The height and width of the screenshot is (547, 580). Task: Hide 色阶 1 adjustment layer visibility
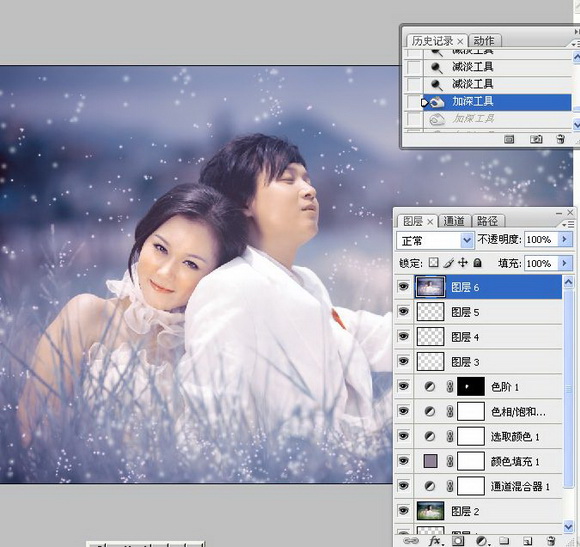point(404,386)
